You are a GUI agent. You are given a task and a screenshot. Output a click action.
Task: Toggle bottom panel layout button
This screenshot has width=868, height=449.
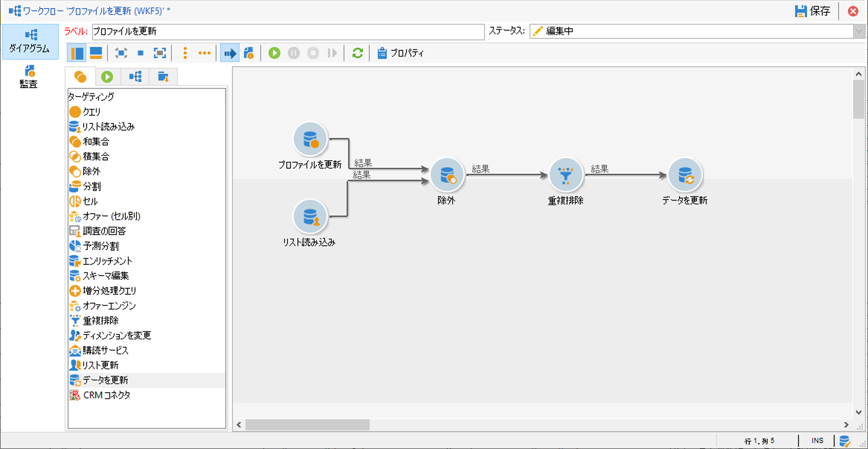(x=96, y=53)
